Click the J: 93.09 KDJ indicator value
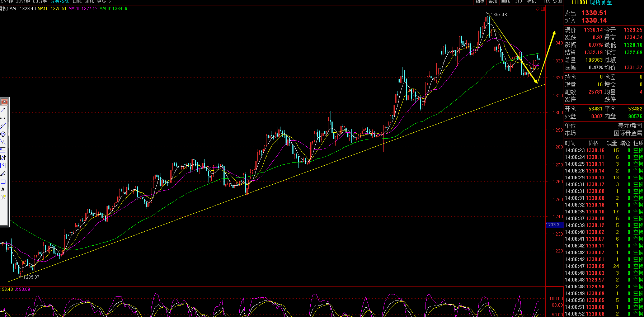This screenshot has height=317, width=644. 22,289
